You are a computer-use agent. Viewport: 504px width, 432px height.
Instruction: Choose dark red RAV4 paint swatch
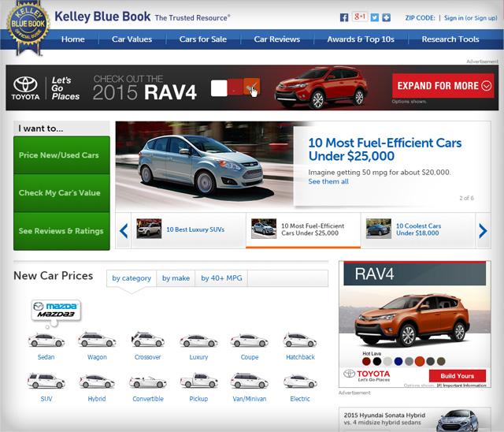pyautogui.click(x=366, y=361)
